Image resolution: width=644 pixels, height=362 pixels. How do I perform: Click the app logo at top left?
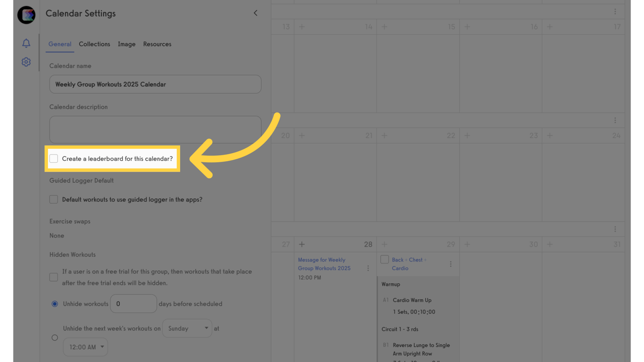26,15
